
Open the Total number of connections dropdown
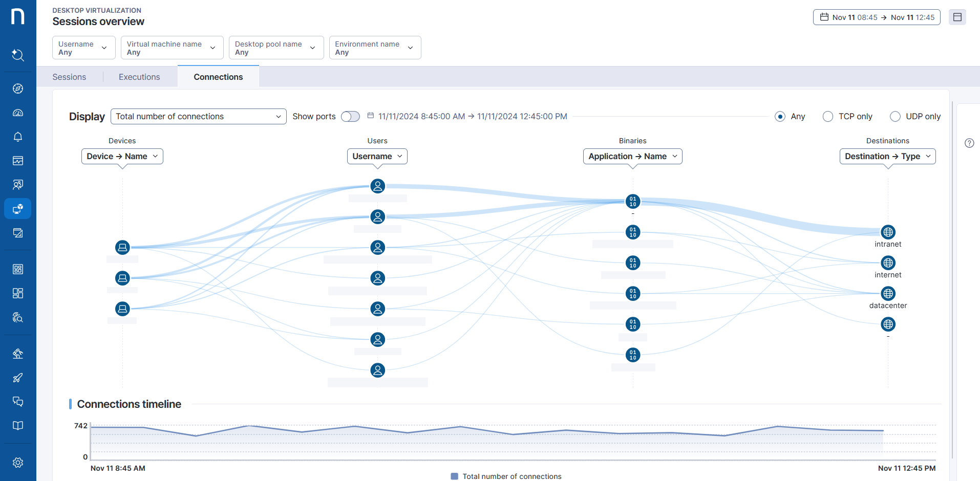[198, 116]
